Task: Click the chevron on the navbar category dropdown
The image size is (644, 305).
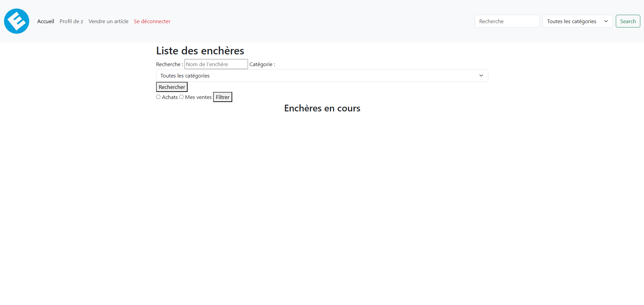Action: 606,21
